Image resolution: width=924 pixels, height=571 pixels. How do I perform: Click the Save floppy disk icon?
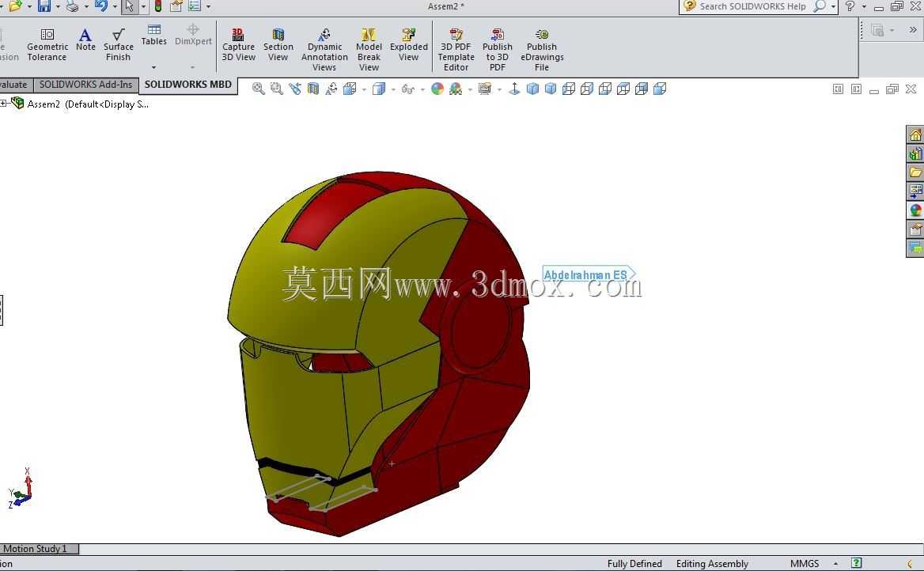(x=44, y=6)
